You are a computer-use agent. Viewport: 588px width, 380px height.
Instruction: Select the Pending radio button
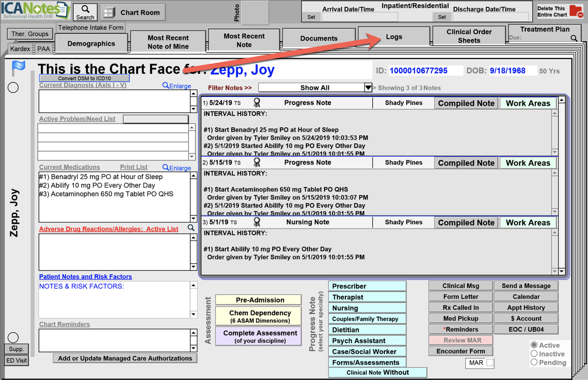pyautogui.click(x=534, y=362)
